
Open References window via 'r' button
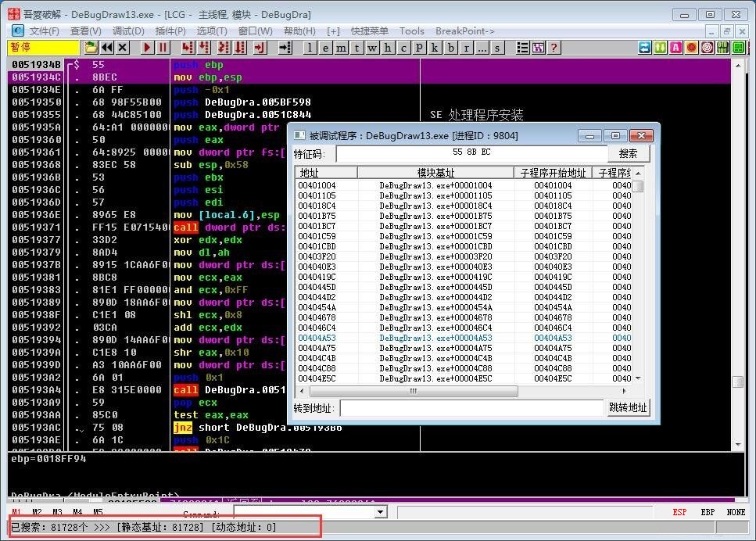coord(466,48)
